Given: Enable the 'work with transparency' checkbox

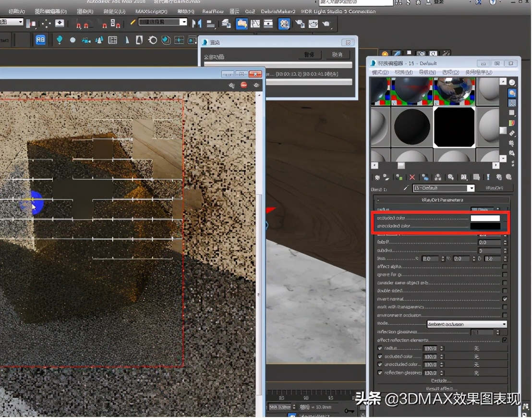Looking at the screenshot, I should click(504, 307).
